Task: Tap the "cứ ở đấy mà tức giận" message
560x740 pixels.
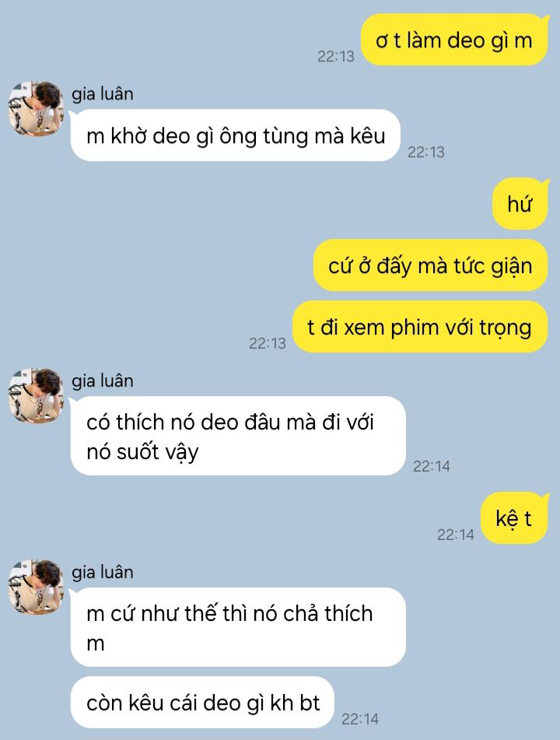Action: (x=431, y=265)
